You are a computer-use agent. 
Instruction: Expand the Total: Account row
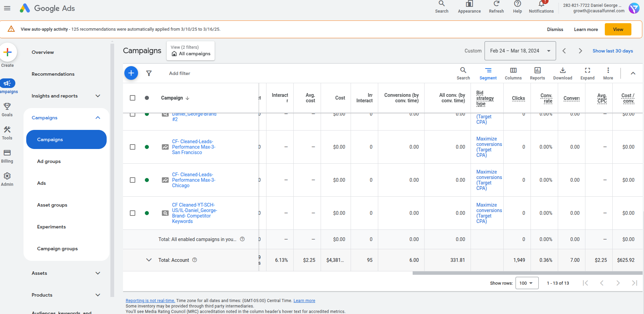(149, 260)
